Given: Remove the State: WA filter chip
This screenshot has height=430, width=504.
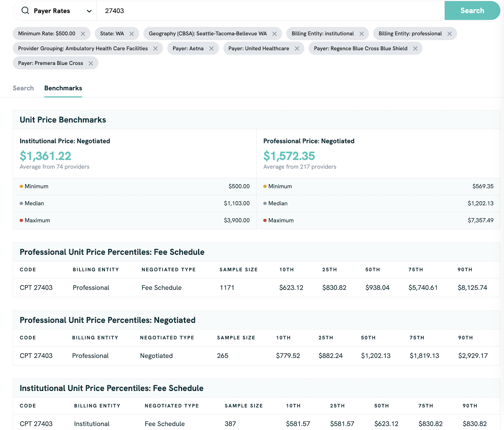Looking at the screenshot, I should pyautogui.click(x=132, y=34).
